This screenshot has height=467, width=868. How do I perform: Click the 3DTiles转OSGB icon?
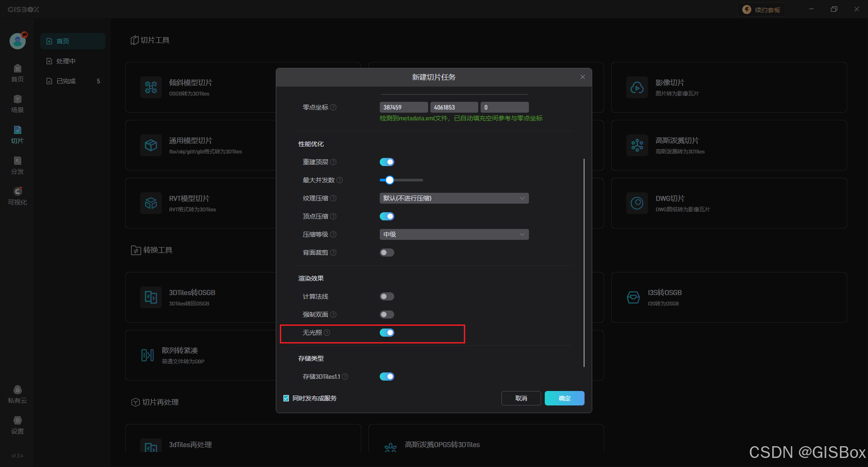click(x=151, y=297)
